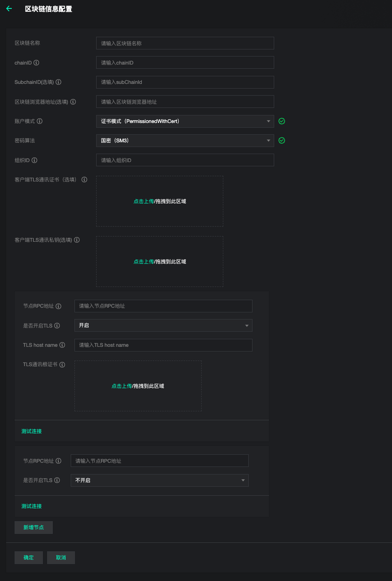Click info icon beside TLS host name
Viewport: 392px width, 581px height.
click(x=62, y=345)
